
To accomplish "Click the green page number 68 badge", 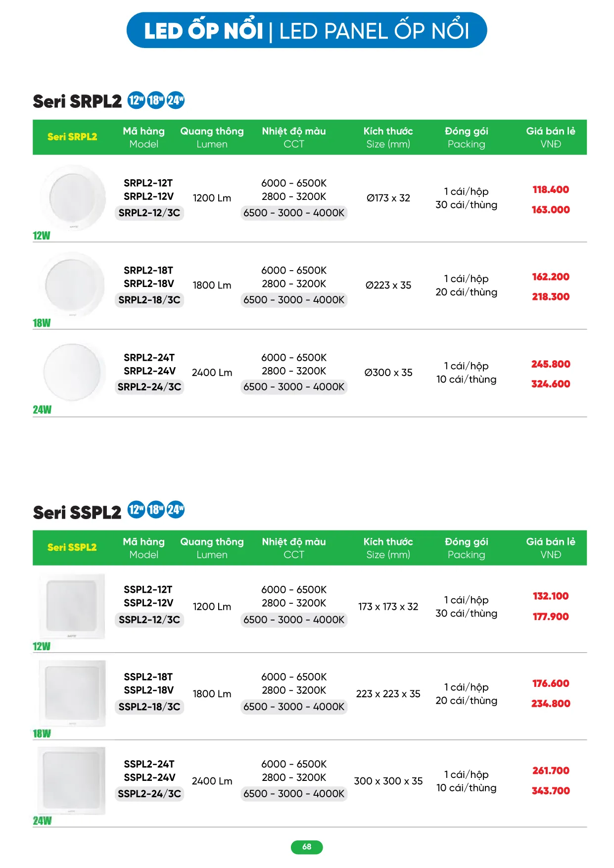I will tap(307, 847).
